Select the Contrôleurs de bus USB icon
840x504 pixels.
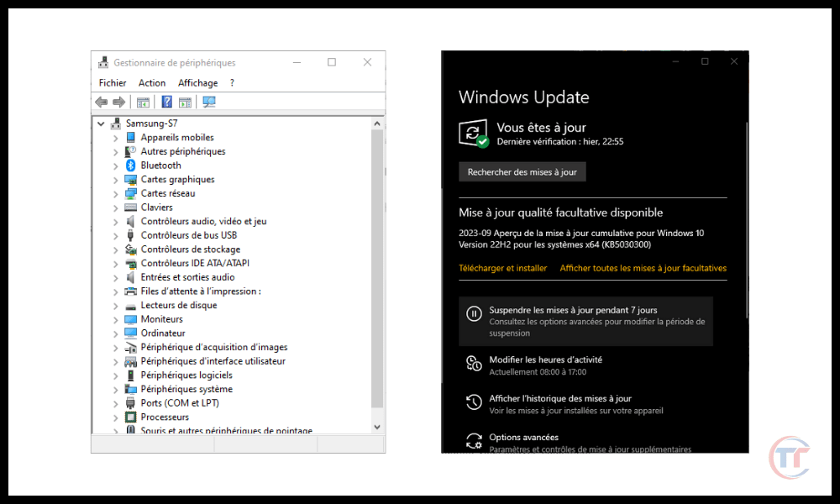tap(131, 235)
